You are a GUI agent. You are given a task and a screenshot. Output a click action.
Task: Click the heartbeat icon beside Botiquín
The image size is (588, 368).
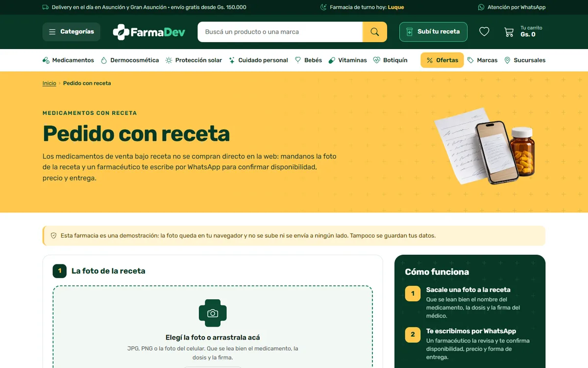[376, 60]
